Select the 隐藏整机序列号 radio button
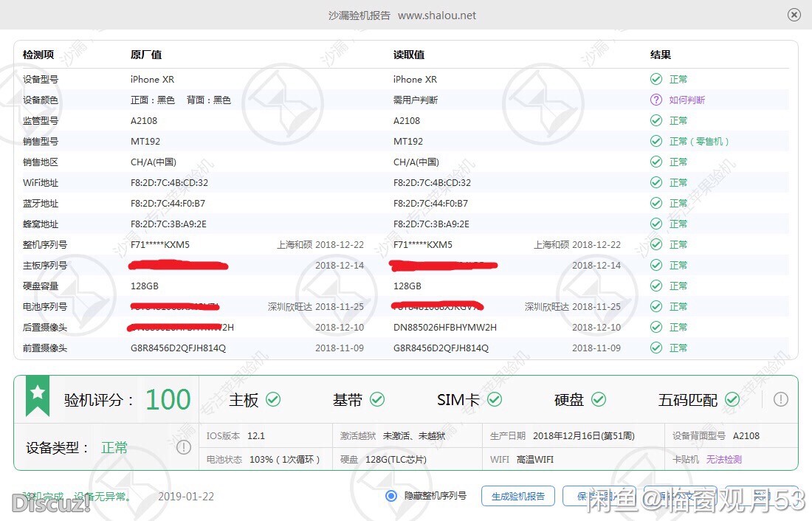 point(391,496)
